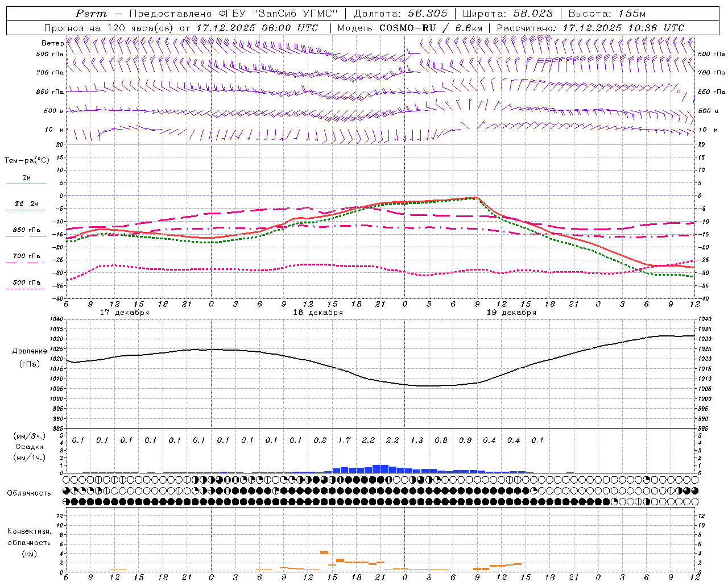Click the "Рассчитано: 17.12.2025 10:36 UTC" text
728x582 pixels.
pyautogui.click(x=590, y=28)
